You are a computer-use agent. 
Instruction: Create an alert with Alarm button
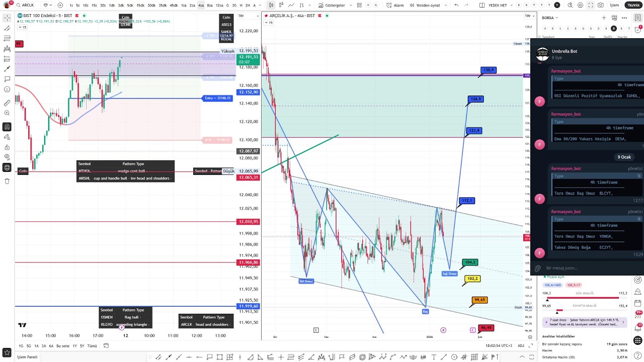click(x=395, y=5)
